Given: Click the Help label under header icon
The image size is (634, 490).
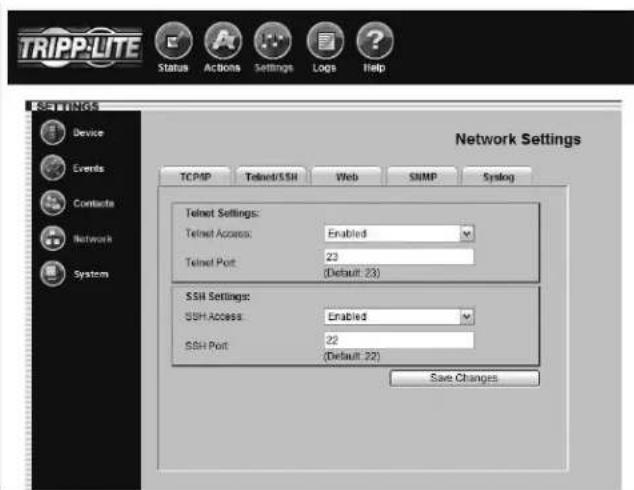Looking at the screenshot, I should pyautogui.click(x=374, y=68).
